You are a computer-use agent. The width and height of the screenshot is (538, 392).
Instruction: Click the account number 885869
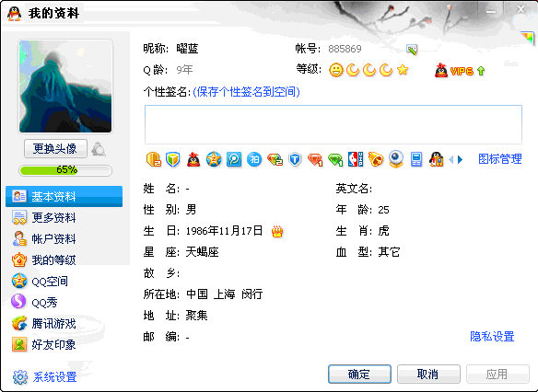click(345, 49)
